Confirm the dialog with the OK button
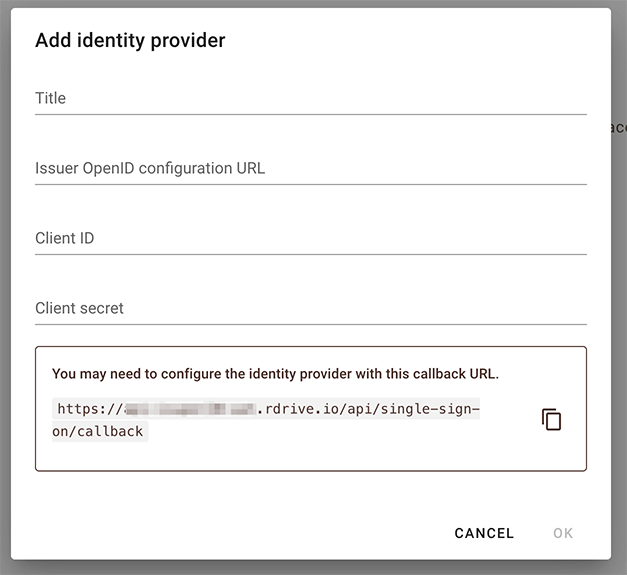The height and width of the screenshot is (575, 627). [563, 533]
